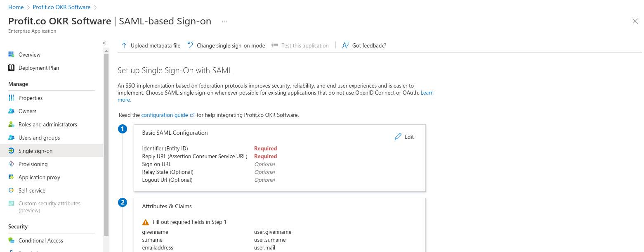Click the user.surname claim value
The width and height of the screenshot is (644, 252).
pos(270,240)
